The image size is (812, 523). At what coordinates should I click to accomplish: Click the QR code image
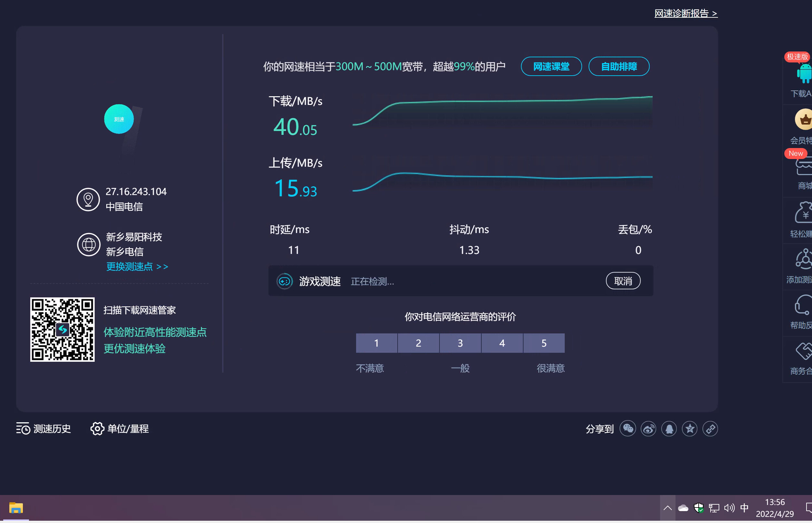(x=62, y=330)
